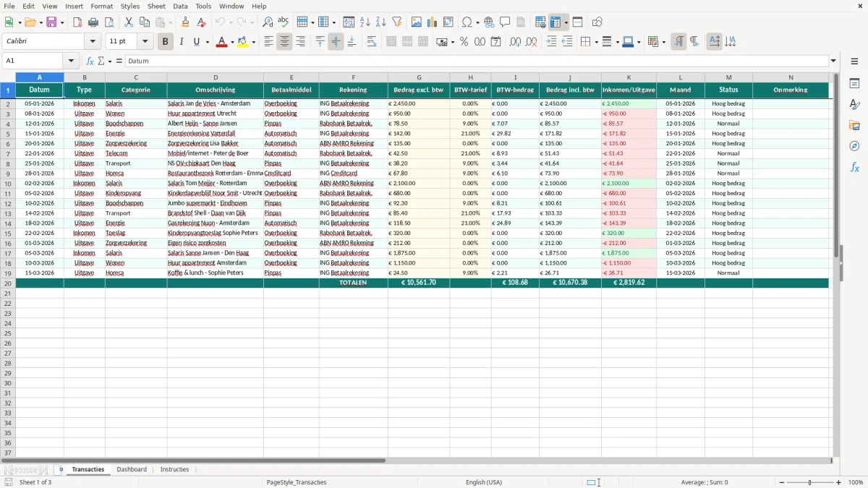868x488 pixels.
Task: Click Format as Percent icon
Action: click(464, 42)
